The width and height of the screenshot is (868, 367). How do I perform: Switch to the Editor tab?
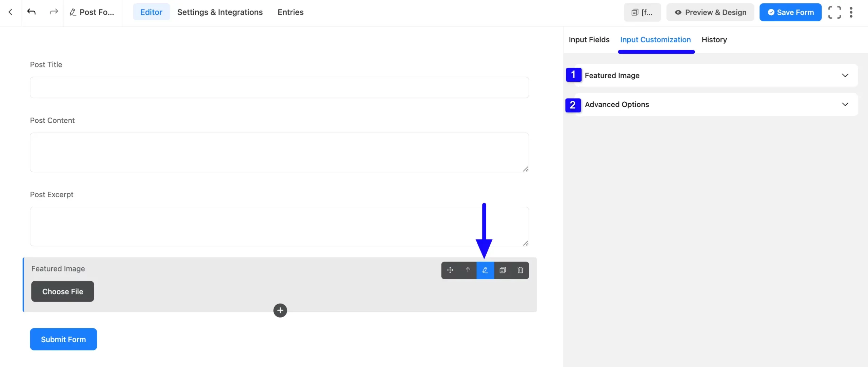[x=151, y=12]
